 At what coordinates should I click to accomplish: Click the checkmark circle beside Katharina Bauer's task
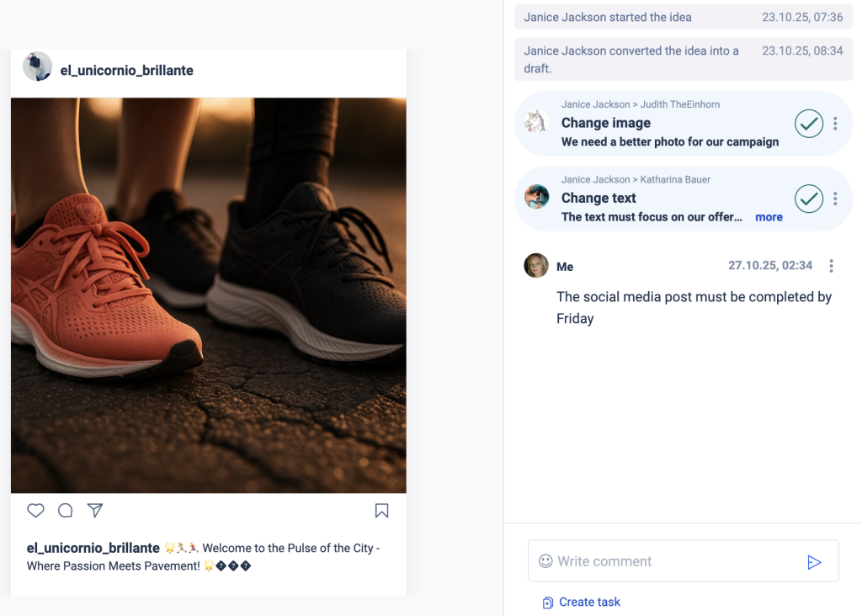(x=808, y=199)
